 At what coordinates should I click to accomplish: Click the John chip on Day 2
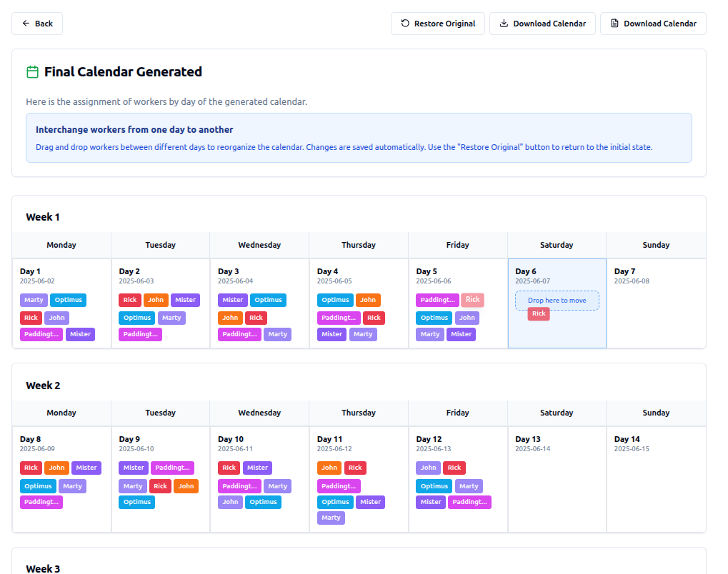coord(156,300)
